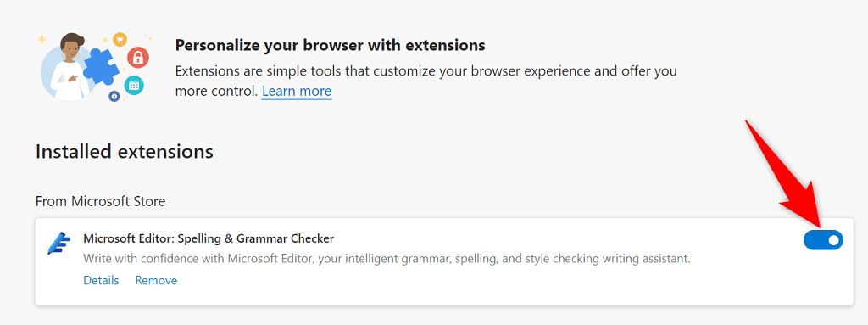Viewport: 868px width, 325px height.
Task: Click the red padlock icon in illustration
Action: pyautogui.click(x=138, y=57)
